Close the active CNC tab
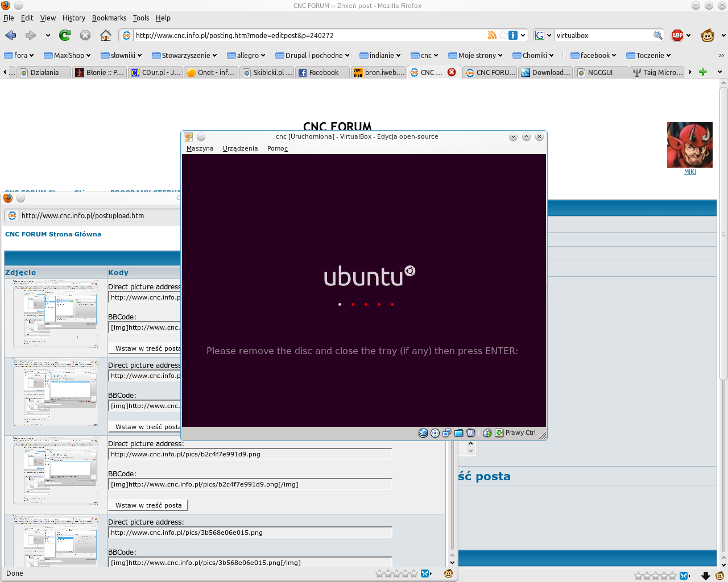 pyautogui.click(x=452, y=72)
